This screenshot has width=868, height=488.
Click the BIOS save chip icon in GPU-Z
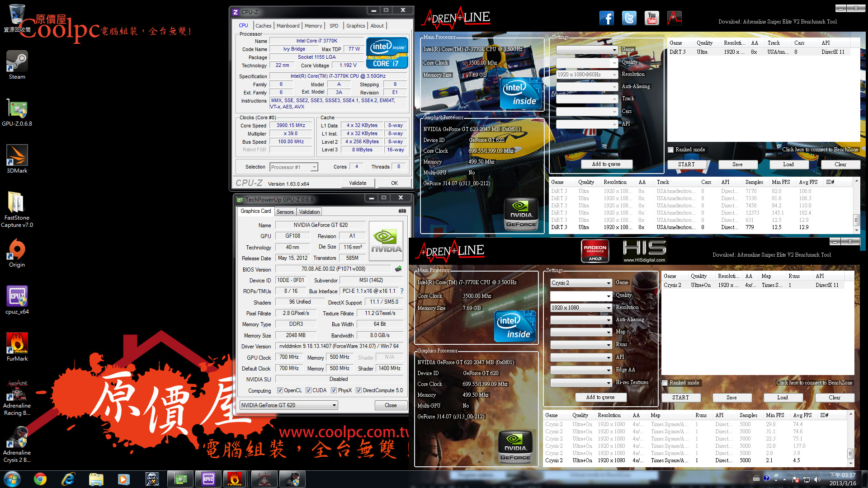[x=398, y=269]
